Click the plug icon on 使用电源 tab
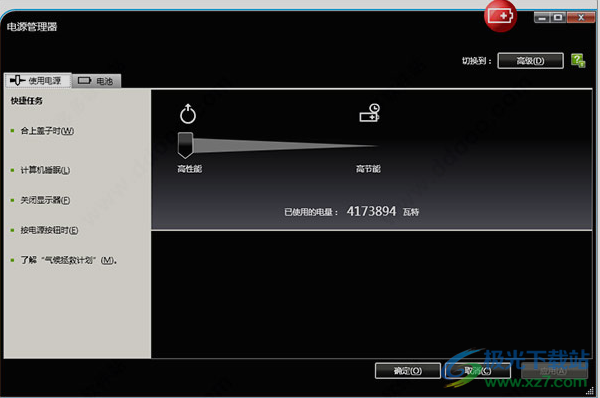The width and height of the screenshot is (600, 398). coord(18,80)
